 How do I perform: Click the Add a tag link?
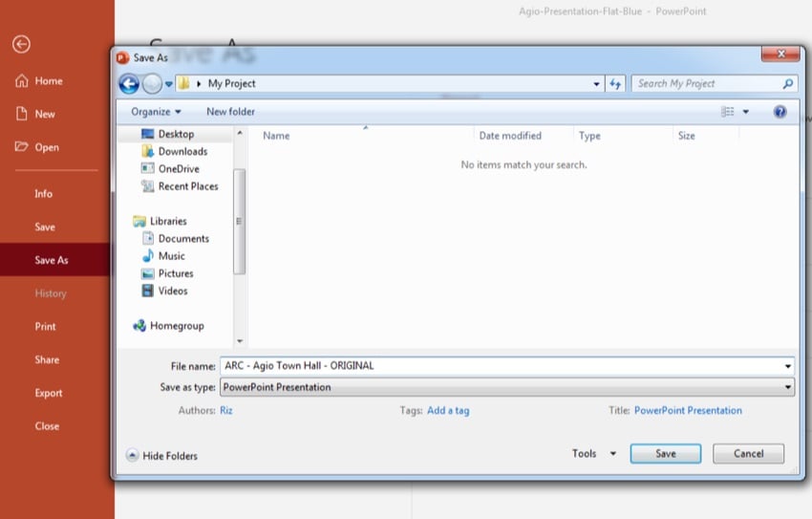[x=448, y=411]
